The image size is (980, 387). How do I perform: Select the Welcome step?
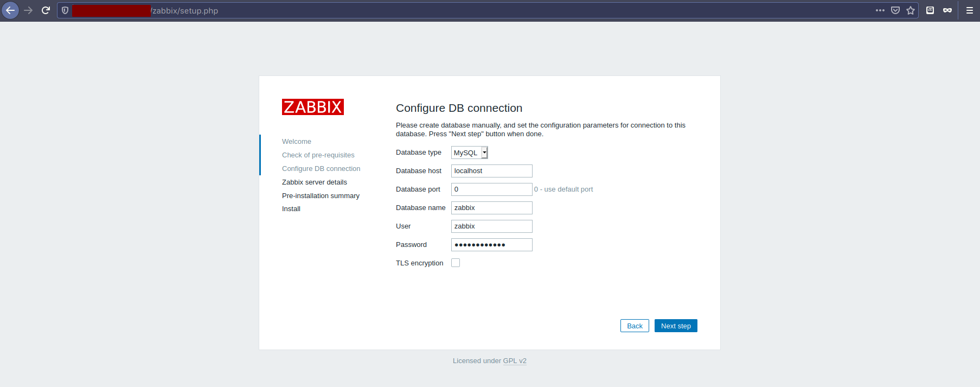click(297, 142)
